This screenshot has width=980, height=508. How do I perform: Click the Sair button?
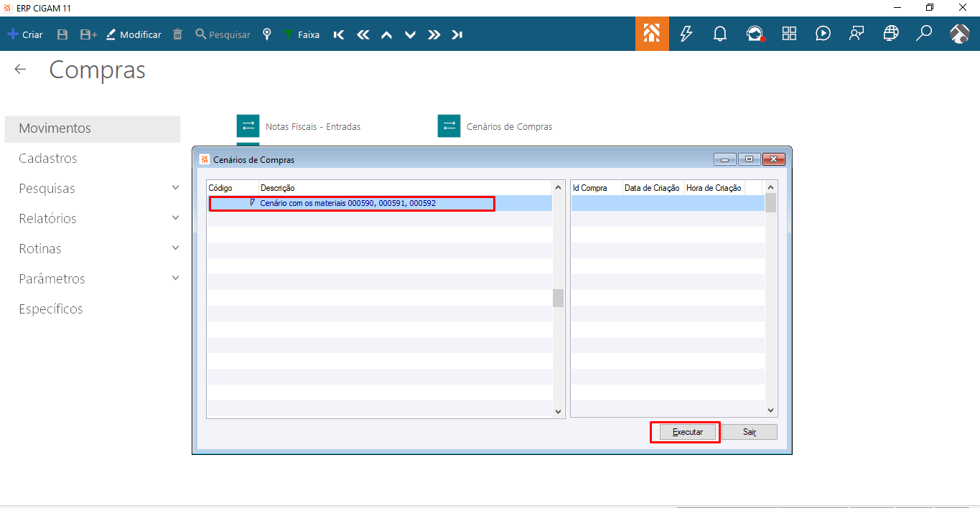(x=750, y=432)
